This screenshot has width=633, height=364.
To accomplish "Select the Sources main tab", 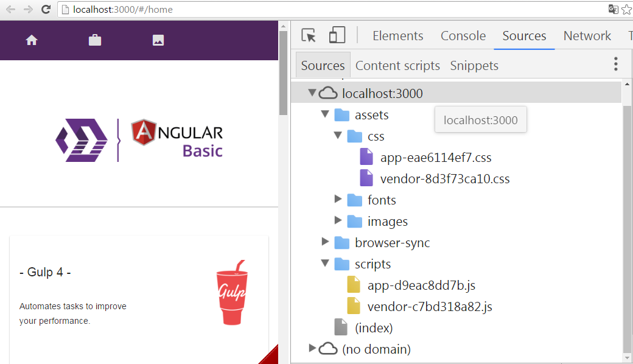I will click(524, 36).
